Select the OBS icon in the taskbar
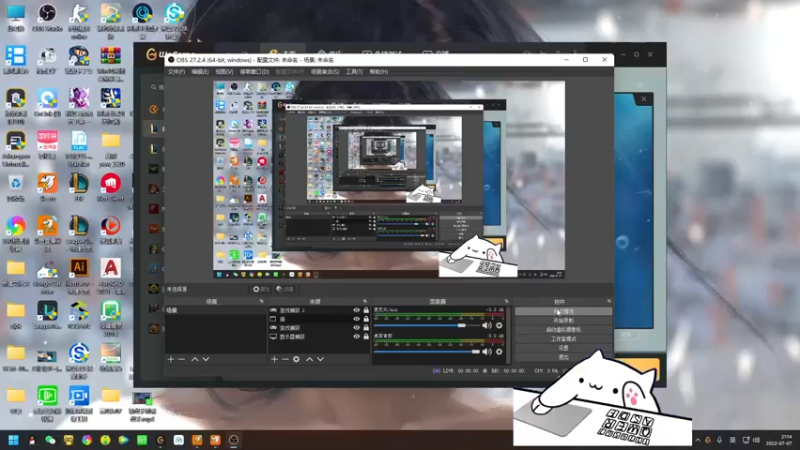800x450 pixels. [x=234, y=440]
